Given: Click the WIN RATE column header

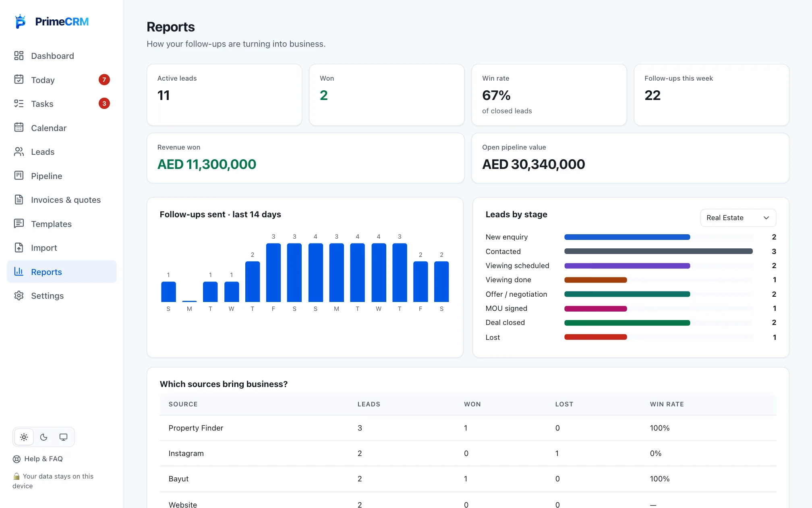Looking at the screenshot, I should pyautogui.click(x=667, y=404).
